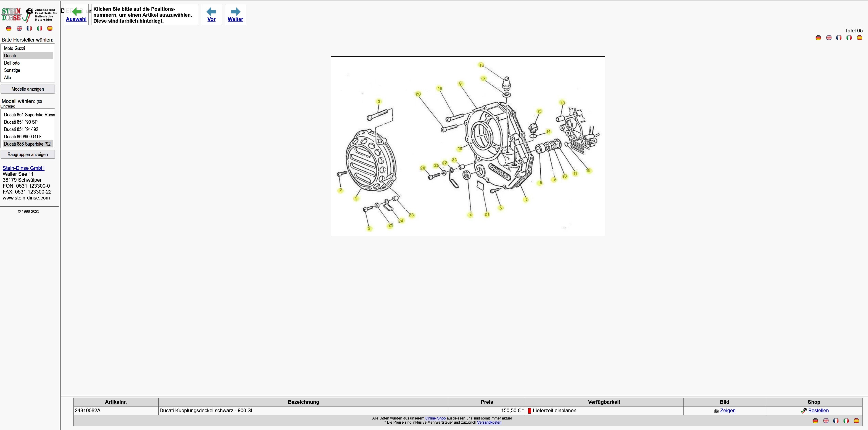Pick Ducati 851 `90 SP model

point(21,122)
